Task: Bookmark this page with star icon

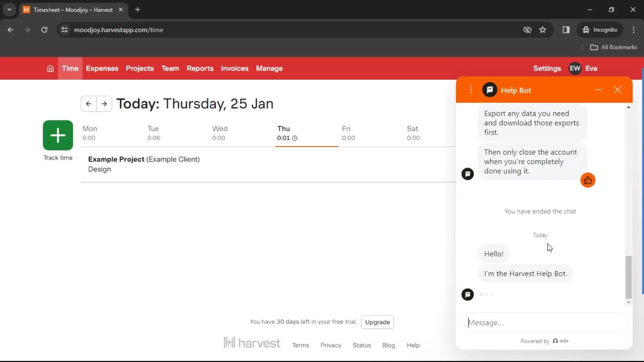Action: click(x=543, y=30)
